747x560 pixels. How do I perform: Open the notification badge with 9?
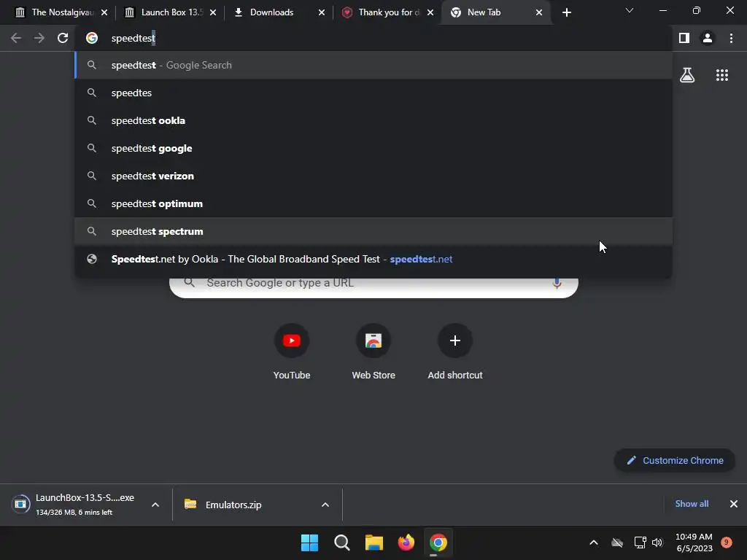tap(727, 542)
